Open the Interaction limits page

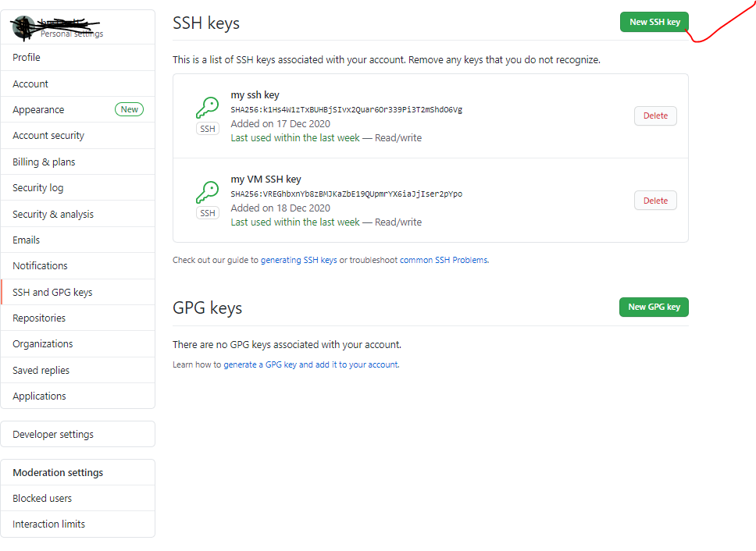coord(47,524)
